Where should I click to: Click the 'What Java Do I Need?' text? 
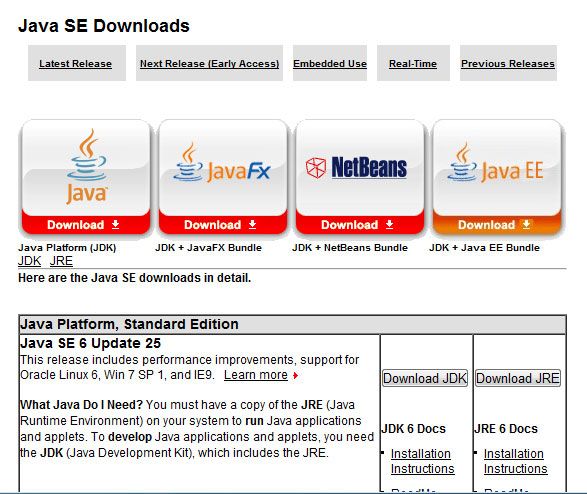tap(82, 405)
